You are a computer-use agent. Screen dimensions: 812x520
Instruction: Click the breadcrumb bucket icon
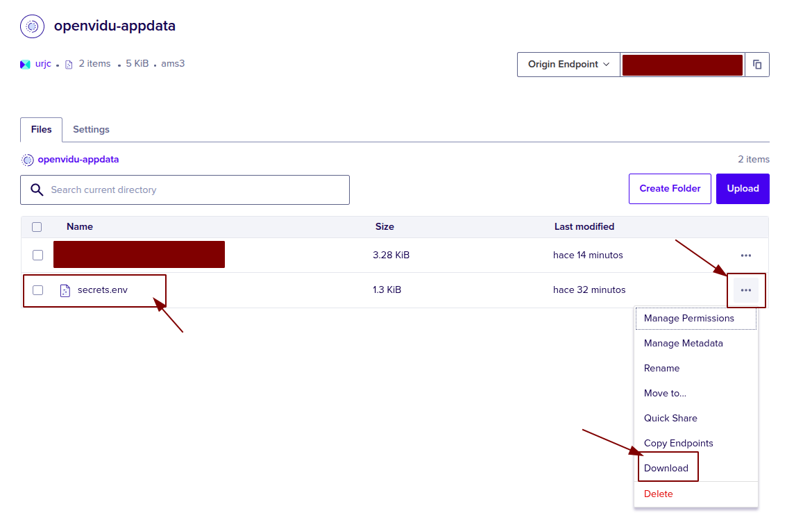[x=28, y=160]
